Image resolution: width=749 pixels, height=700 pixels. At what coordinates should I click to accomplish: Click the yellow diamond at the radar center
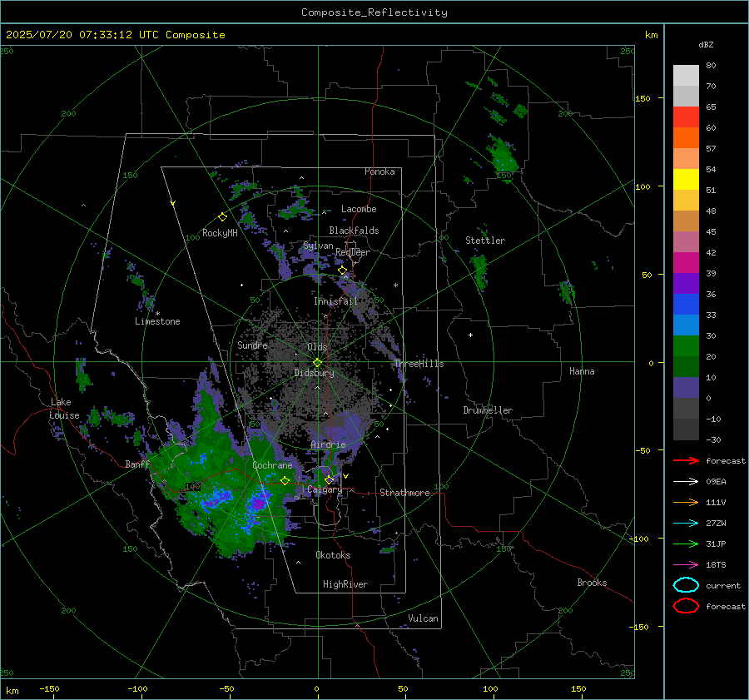(317, 363)
